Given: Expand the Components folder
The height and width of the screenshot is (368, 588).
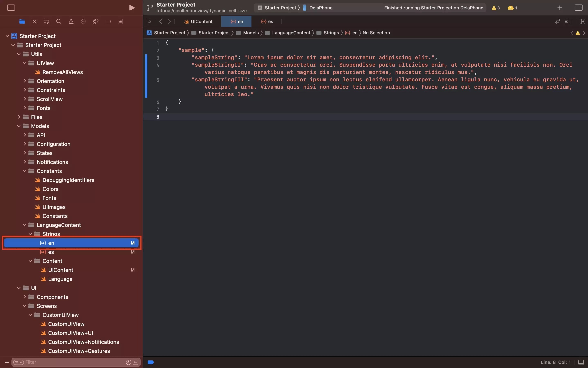Looking at the screenshot, I should [25, 297].
